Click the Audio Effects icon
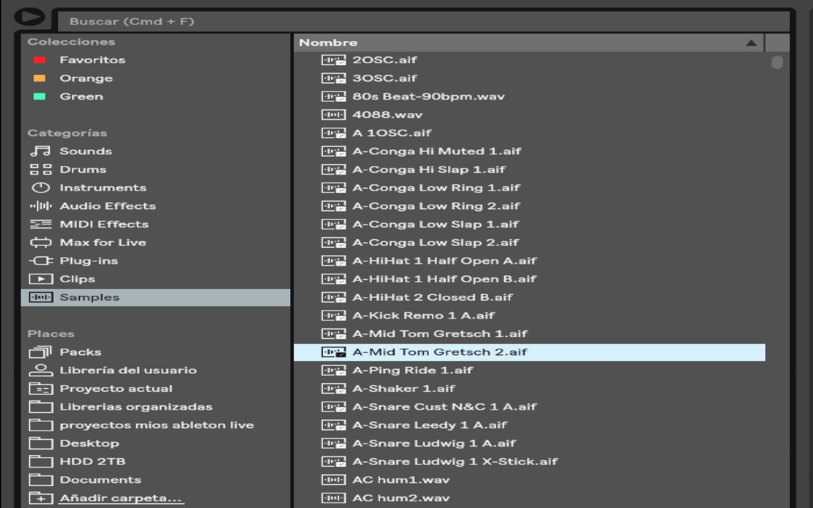The height and width of the screenshot is (508, 813). click(x=40, y=206)
